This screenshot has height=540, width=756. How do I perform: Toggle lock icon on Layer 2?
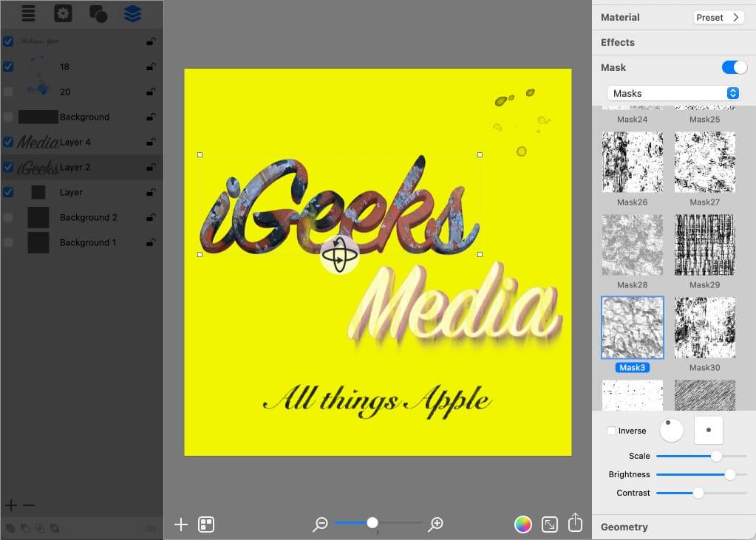click(151, 167)
